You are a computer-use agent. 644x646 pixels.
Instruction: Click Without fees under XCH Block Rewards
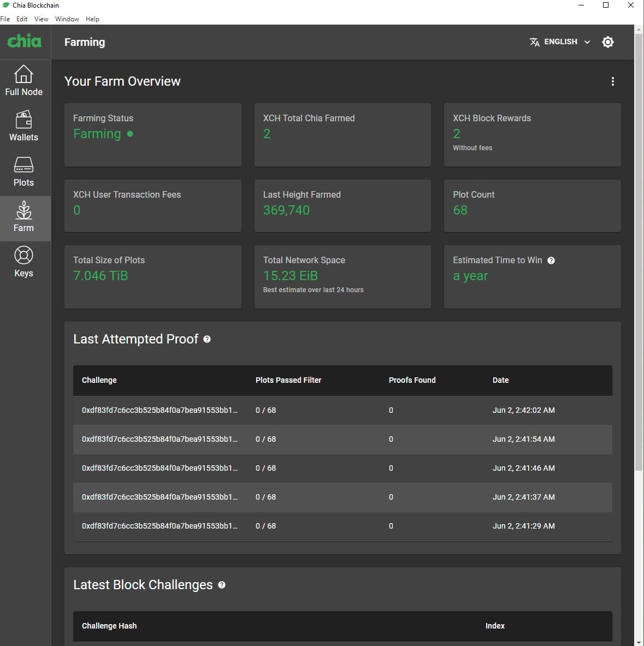coord(472,148)
